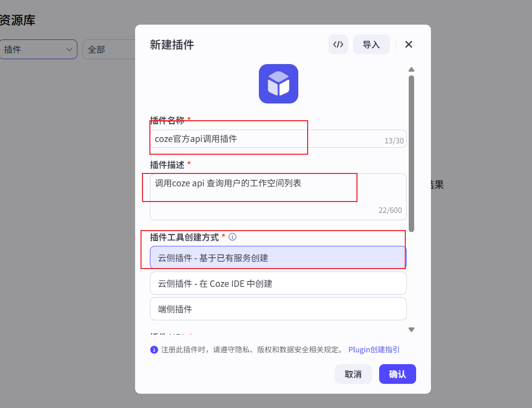
Task: Click the blue info icon beside privacy notice
Action: [x=154, y=350]
